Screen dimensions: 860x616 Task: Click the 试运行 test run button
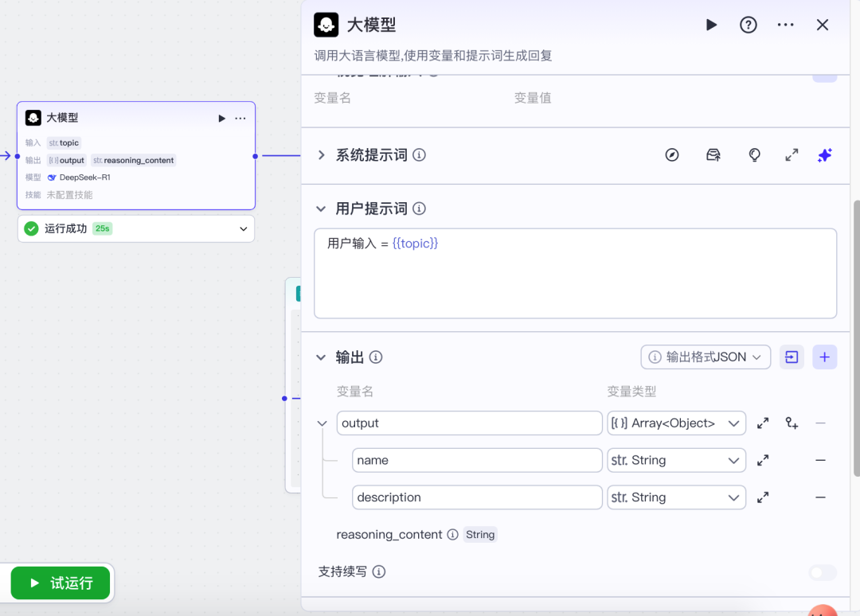[x=61, y=583]
